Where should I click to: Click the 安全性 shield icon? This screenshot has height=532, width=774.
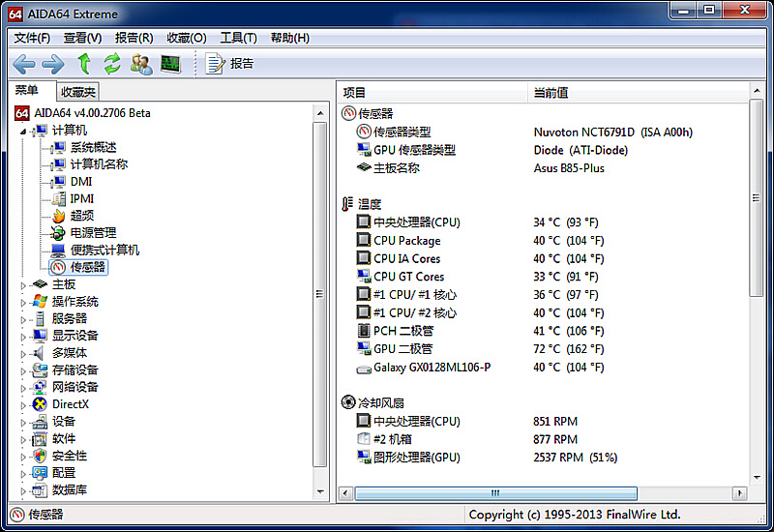point(40,456)
